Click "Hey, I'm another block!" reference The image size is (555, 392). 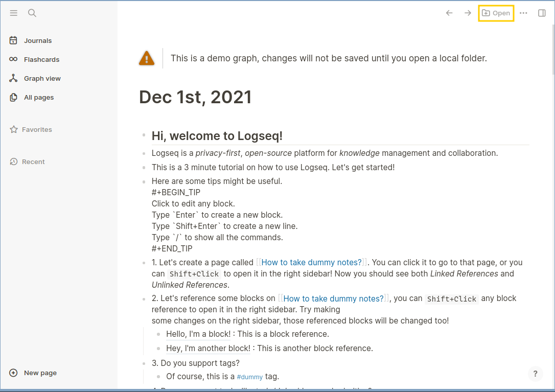tap(208, 349)
